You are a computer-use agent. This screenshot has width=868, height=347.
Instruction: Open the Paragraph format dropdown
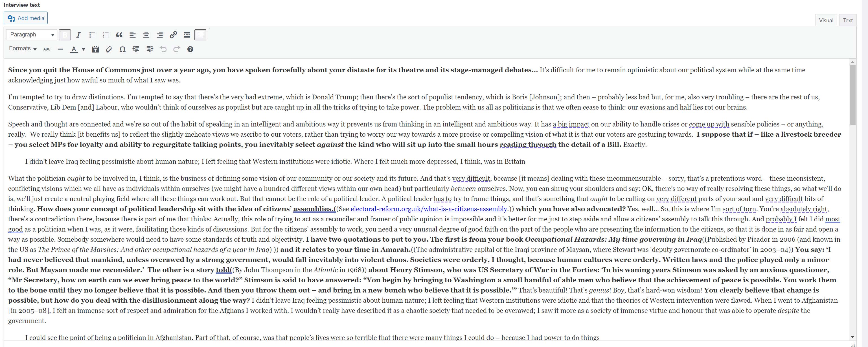coord(32,35)
